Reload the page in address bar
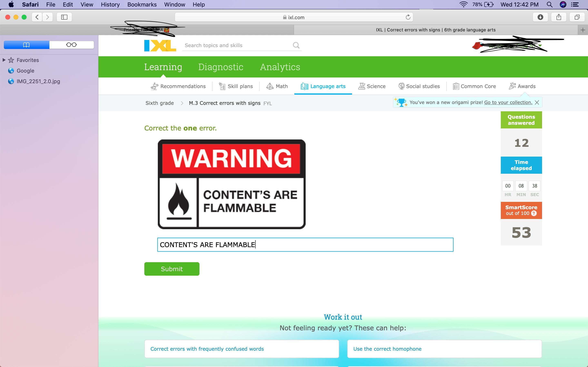588x367 pixels. (x=408, y=17)
